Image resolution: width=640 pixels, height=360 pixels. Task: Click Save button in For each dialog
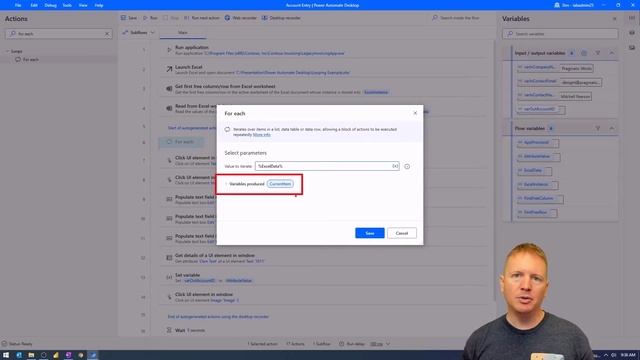[x=369, y=233]
